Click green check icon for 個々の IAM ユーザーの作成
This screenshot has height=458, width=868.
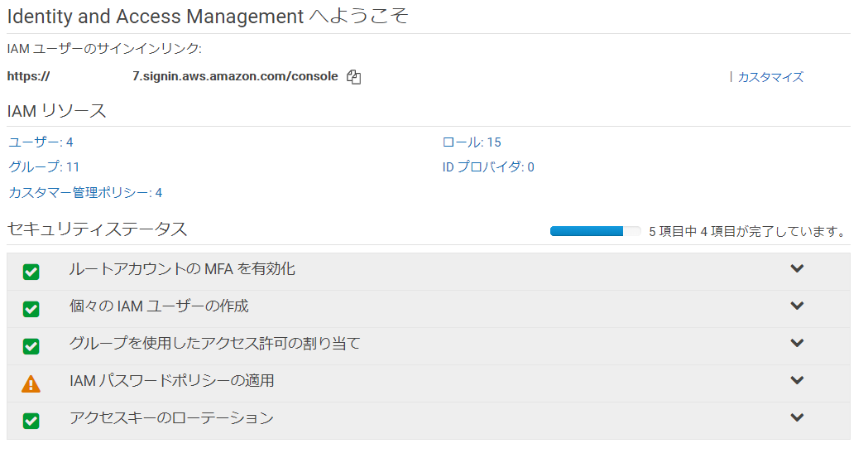(x=31, y=309)
